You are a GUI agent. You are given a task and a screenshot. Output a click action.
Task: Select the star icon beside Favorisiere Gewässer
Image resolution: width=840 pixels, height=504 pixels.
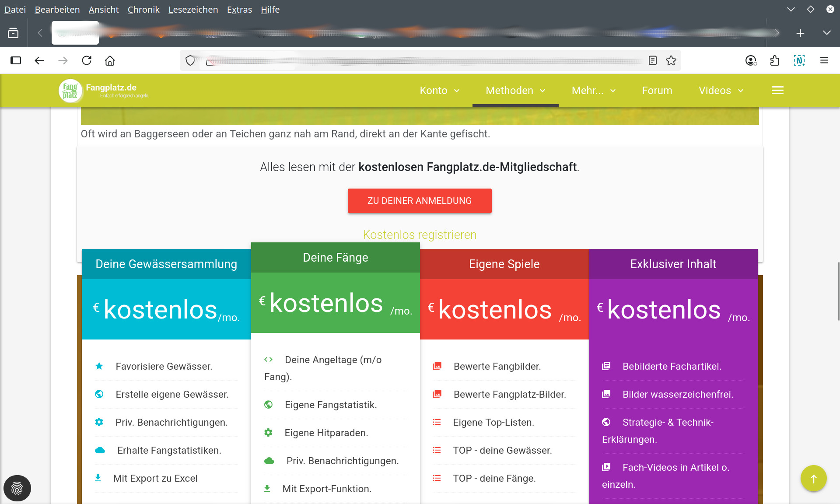pos(99,366)
